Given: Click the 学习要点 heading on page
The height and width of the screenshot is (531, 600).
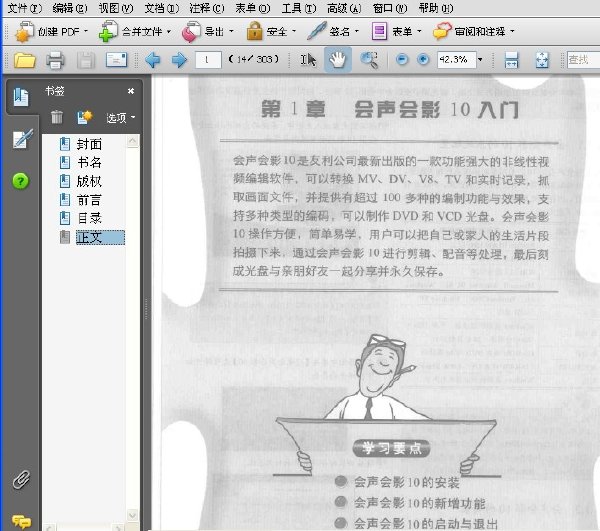Looking at the screenshot, I should [391, 448].
